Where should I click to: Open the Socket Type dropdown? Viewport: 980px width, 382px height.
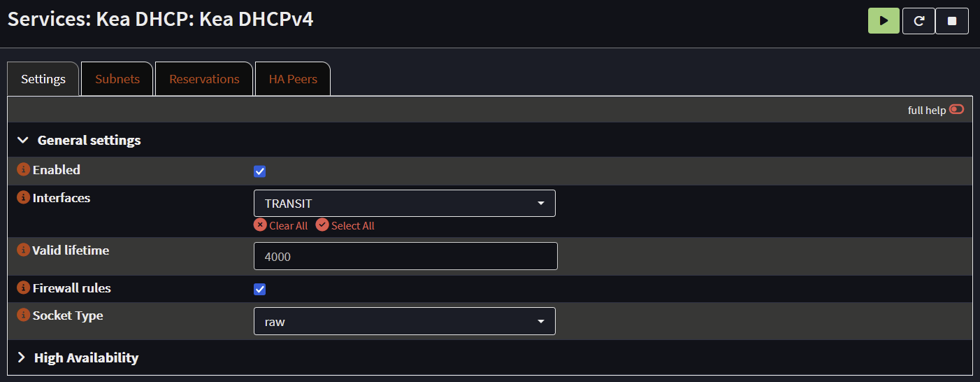[x=404, y=321]
